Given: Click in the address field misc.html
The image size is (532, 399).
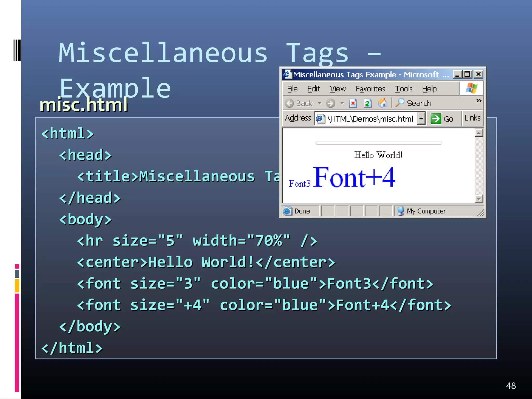Looking at the screenshot, I should [370, 119].
